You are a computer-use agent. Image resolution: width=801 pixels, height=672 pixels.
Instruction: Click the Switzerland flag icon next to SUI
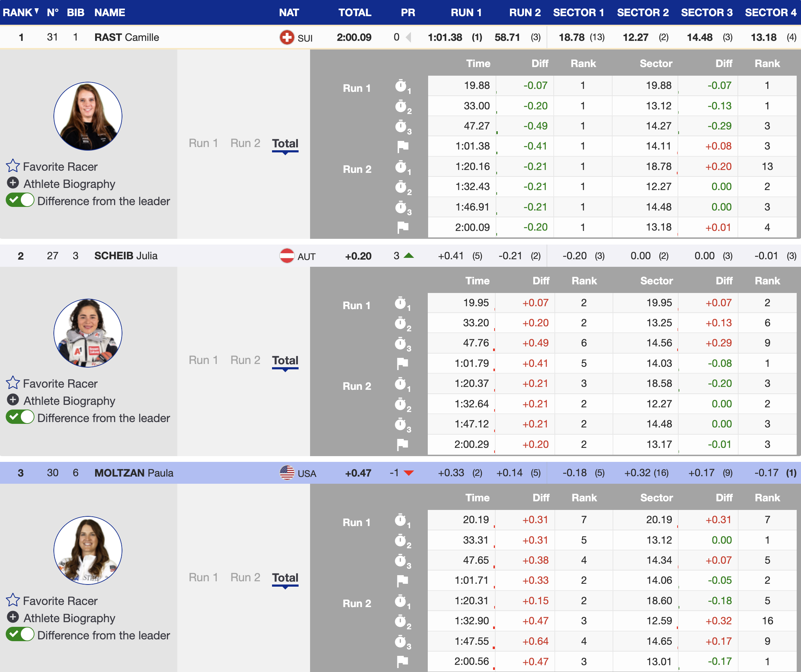point(287,37)
